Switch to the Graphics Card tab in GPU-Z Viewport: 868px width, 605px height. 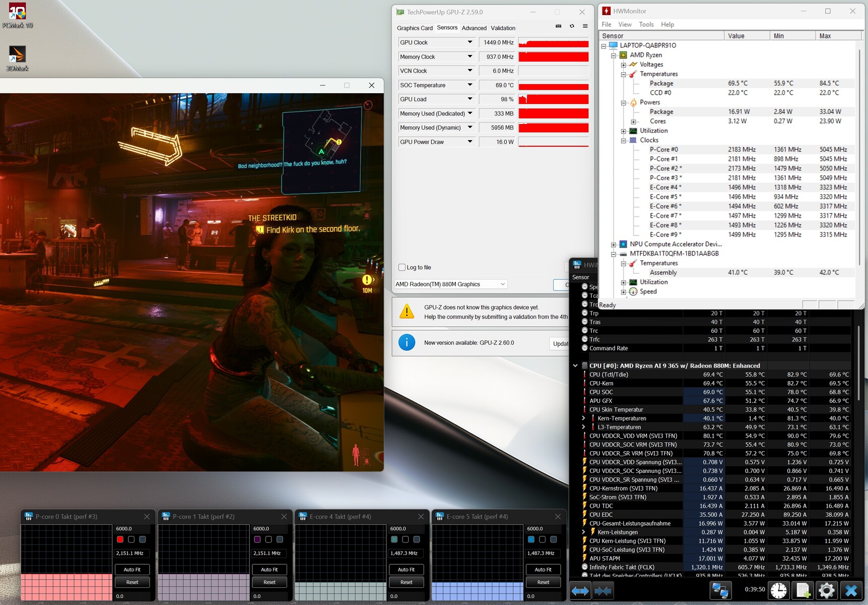415,28
